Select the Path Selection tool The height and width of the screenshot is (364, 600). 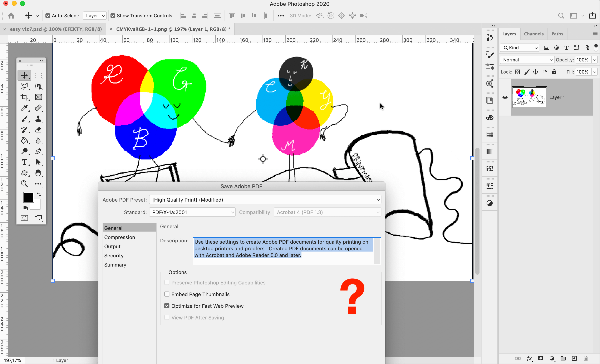(38, 162)
